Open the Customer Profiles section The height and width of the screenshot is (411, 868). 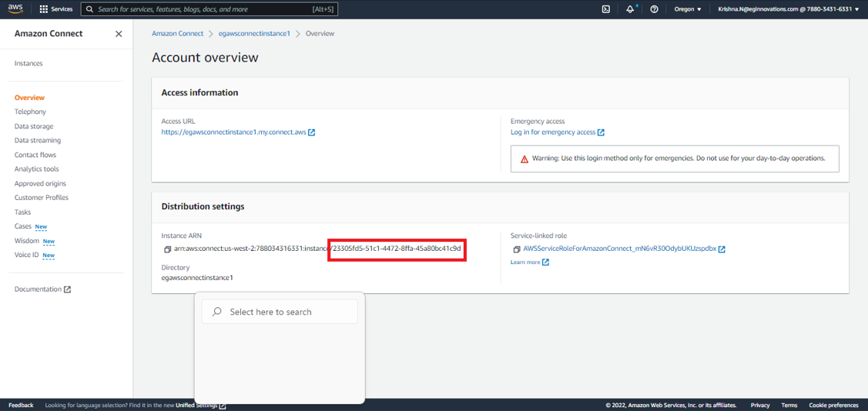[x=42, y=198]
